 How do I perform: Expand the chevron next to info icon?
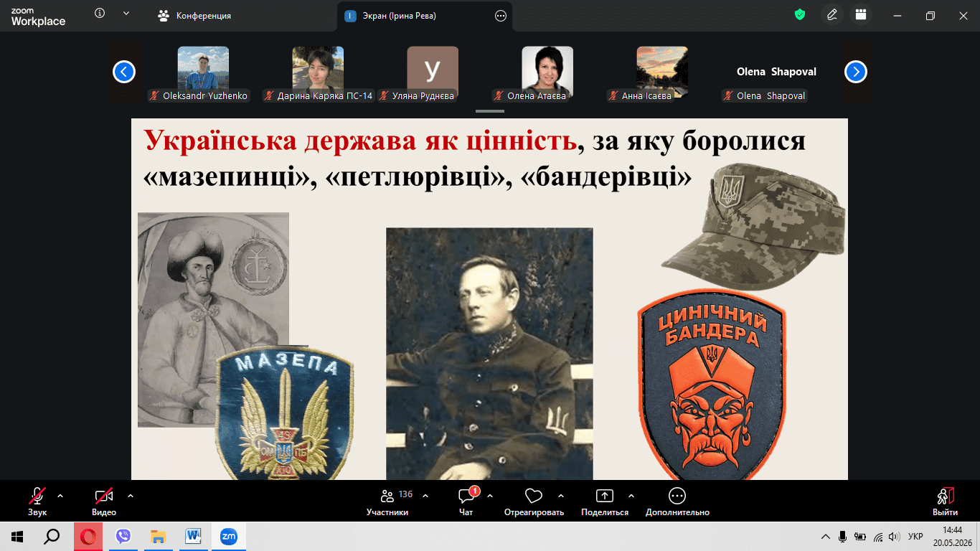[127, 14]
